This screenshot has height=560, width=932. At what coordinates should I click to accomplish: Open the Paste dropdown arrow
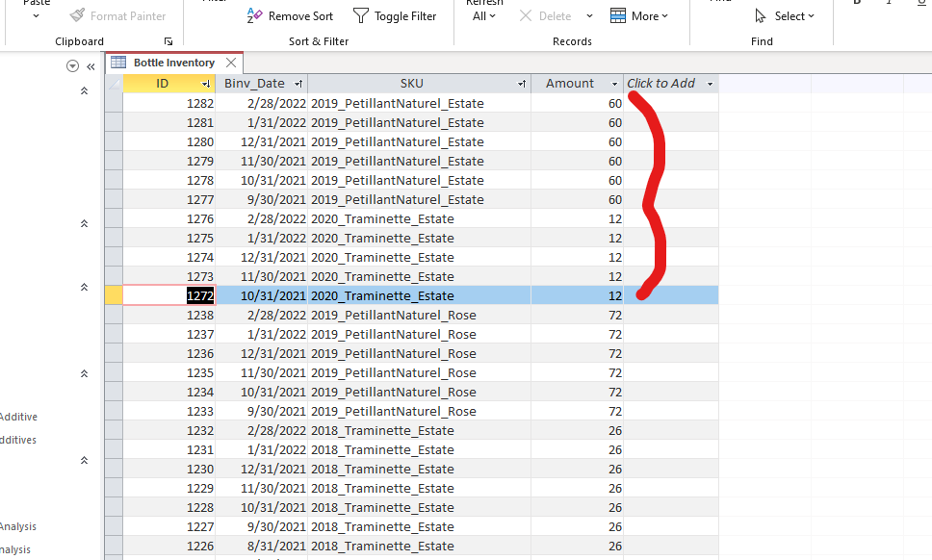[x=37, y=16]
